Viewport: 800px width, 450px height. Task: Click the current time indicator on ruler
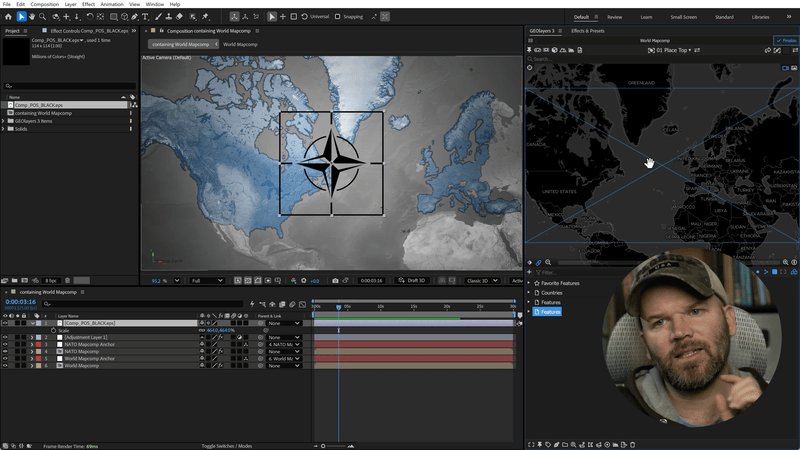point(338,307)
